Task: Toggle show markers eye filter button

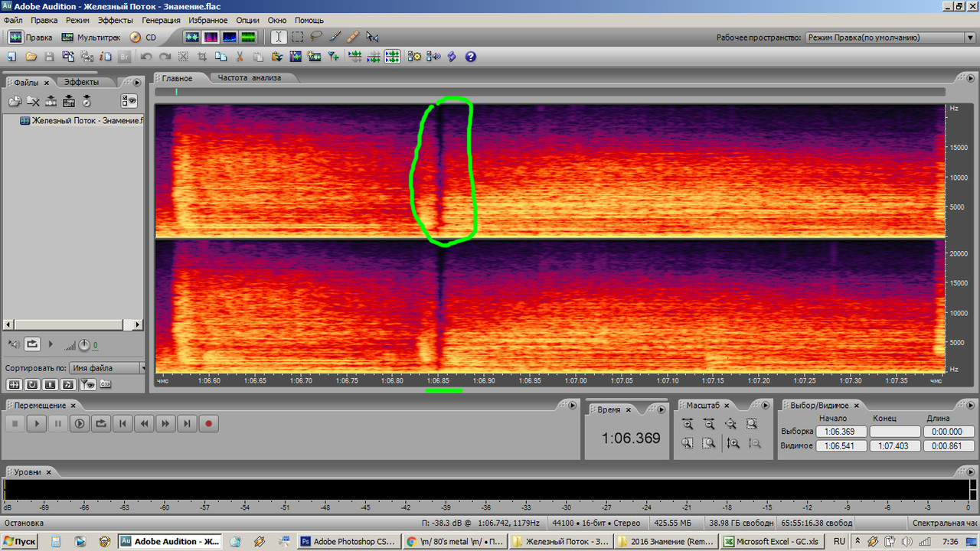Action: tap(87, 384)
